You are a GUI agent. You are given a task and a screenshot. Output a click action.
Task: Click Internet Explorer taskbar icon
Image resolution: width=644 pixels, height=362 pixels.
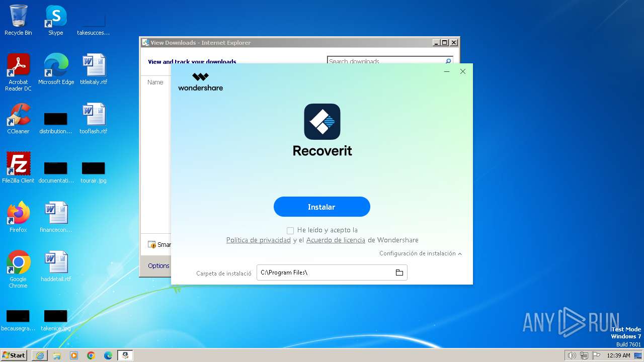pyautogui.click(x=40, y=355)
